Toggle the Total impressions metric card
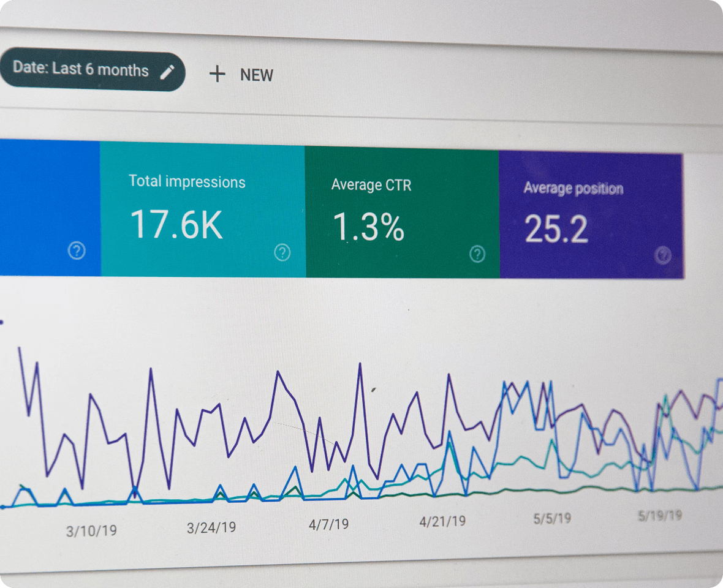723x588 pixels. 202,208
